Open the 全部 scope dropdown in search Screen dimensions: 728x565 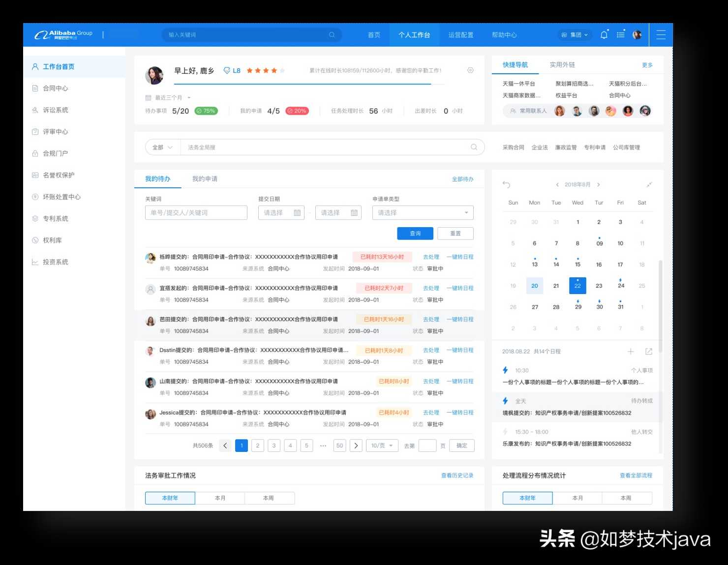(162, 147)
